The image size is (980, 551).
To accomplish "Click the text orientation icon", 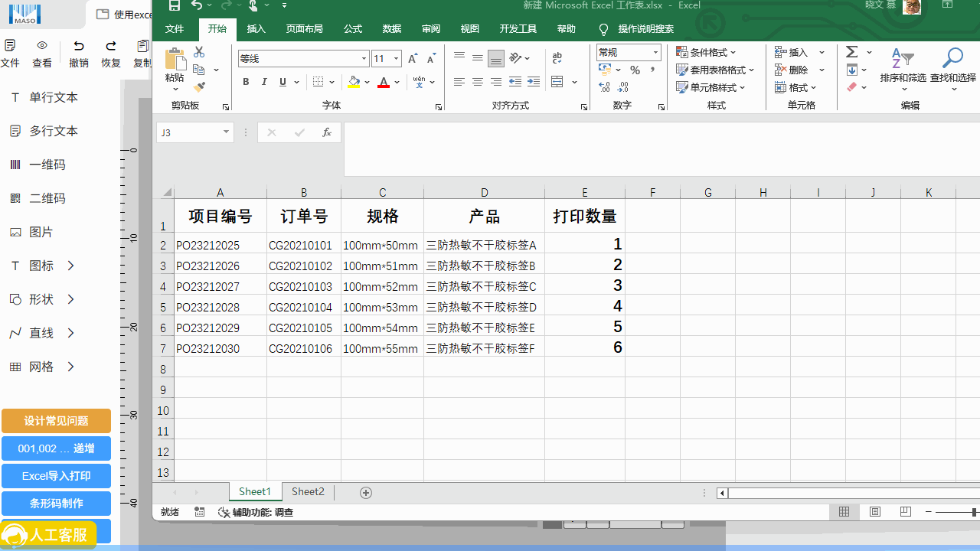I will coord(517,58).
